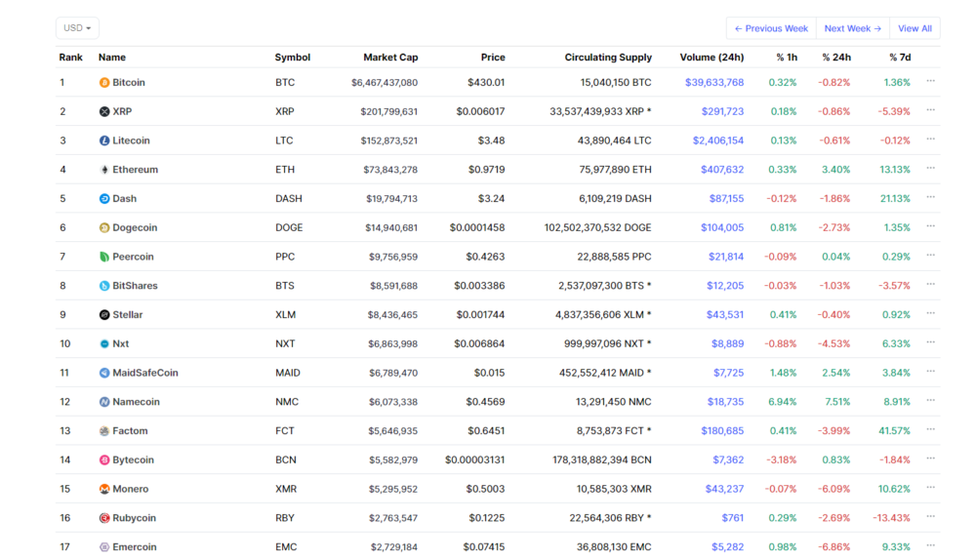Open Factom volume link $180,685
The width and height of the screenshot is (976, 560).
[x=722, y=431]
